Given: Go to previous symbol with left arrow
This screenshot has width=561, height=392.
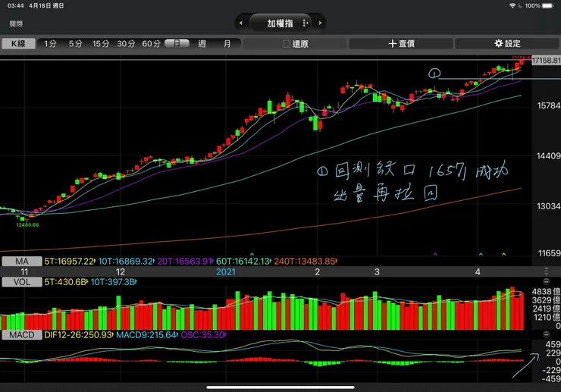Looking at the screenshot, I should click(x=241, y=23).
